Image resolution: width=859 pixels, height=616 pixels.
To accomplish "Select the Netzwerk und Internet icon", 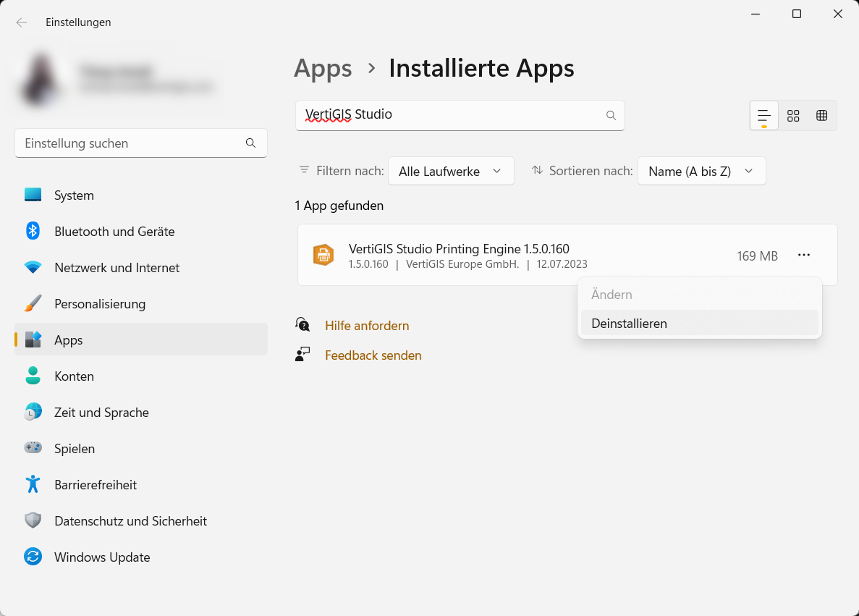I will pos(33,267).
